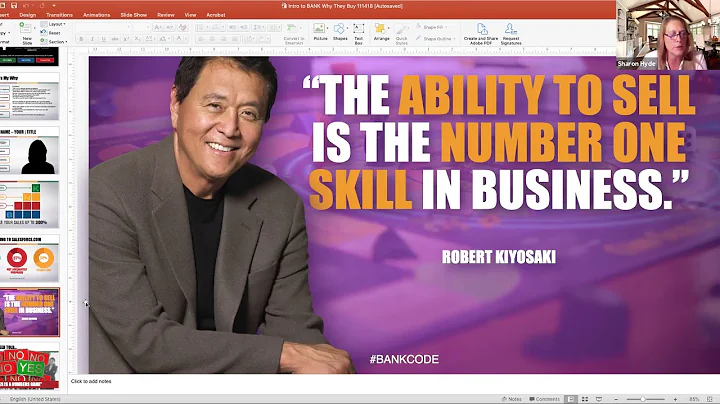Open Shape Fill dropdown
The width and height of the screenshot is (720, 404).
[431, 27]
